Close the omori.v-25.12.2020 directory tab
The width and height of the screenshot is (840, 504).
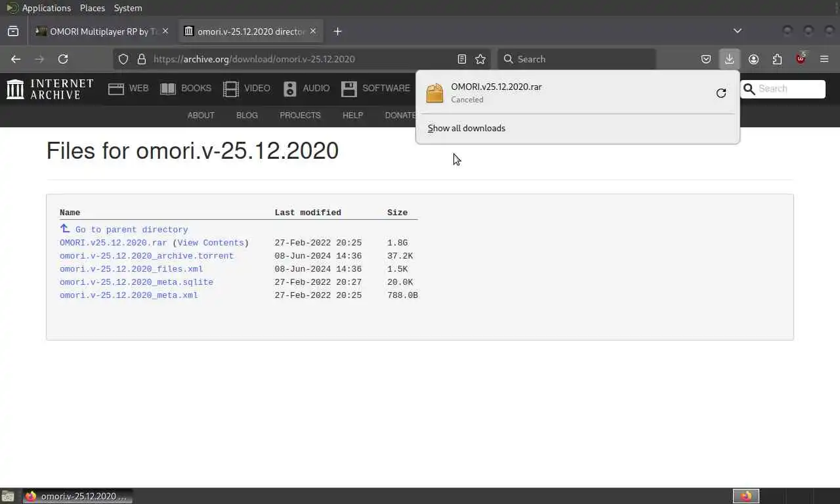tap(313, 31)
